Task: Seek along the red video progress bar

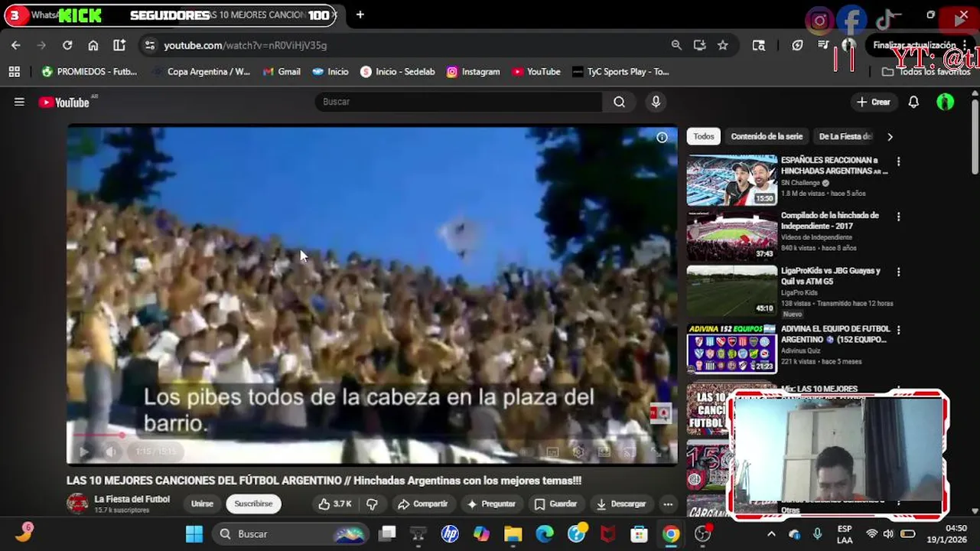Action: point(371,435)
